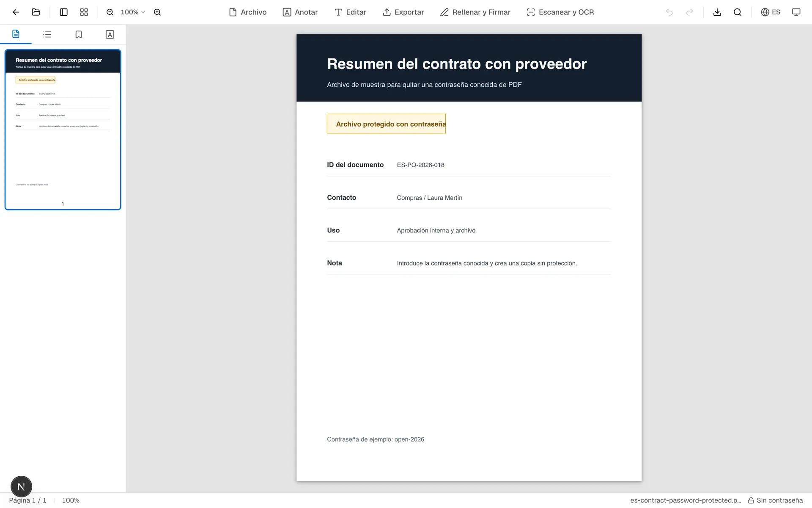Open Rellenar y Firmar
This screenshot has height=508, width=812.
pyautogui.click(x=475, y=12)
